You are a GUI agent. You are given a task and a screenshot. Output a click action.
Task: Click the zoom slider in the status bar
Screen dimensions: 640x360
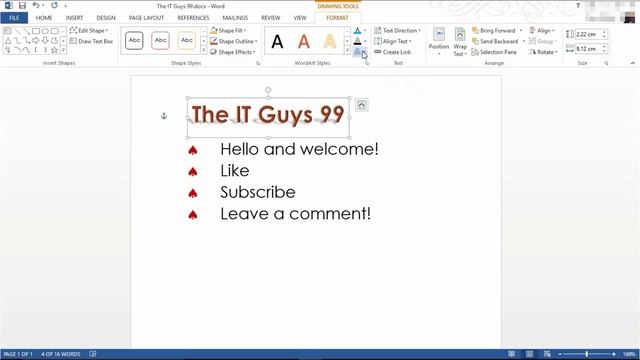587,354
